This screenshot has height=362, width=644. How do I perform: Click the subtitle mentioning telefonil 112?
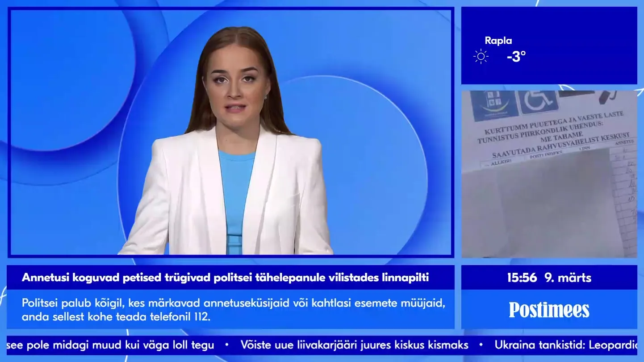pyautogui.click(x=234, y=310)
